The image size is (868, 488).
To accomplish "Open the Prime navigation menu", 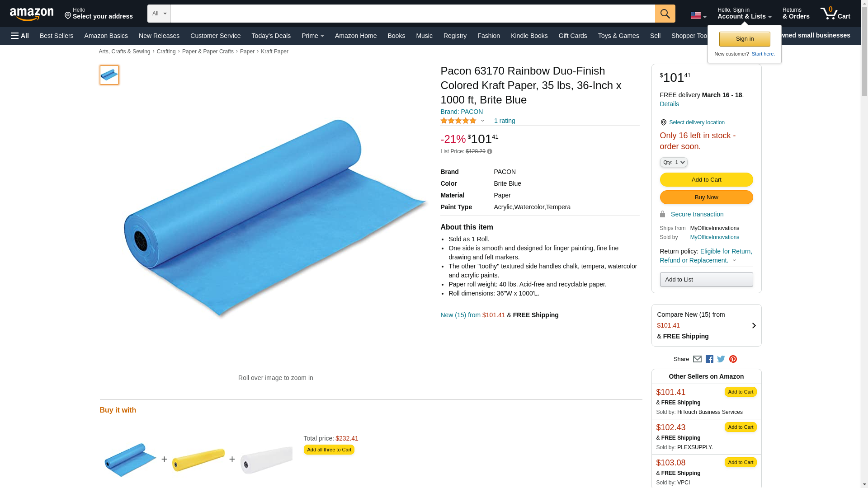I will point(312,36).
